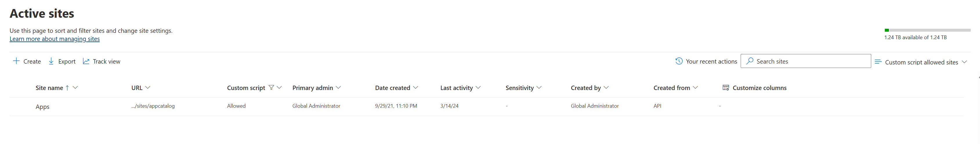Sort by the Site name ascending arrow
Viewport: 980px width, 144px height.
67,88
